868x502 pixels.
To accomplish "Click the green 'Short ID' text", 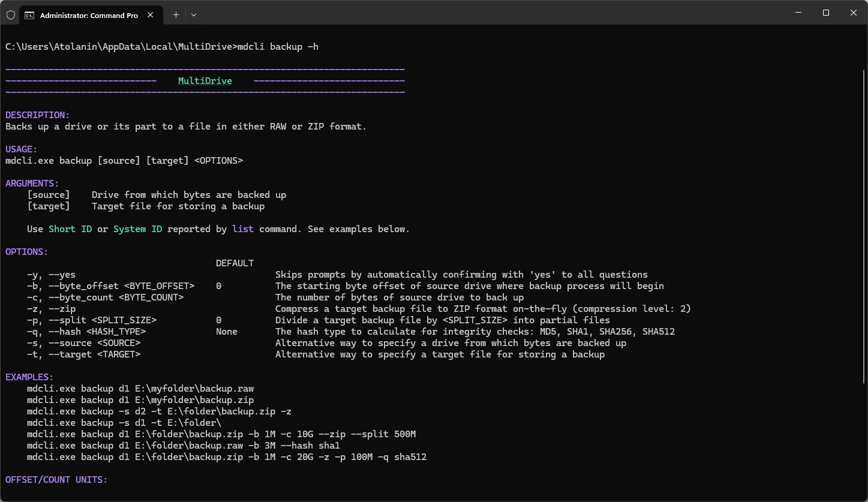I will [x=70, y=229].
